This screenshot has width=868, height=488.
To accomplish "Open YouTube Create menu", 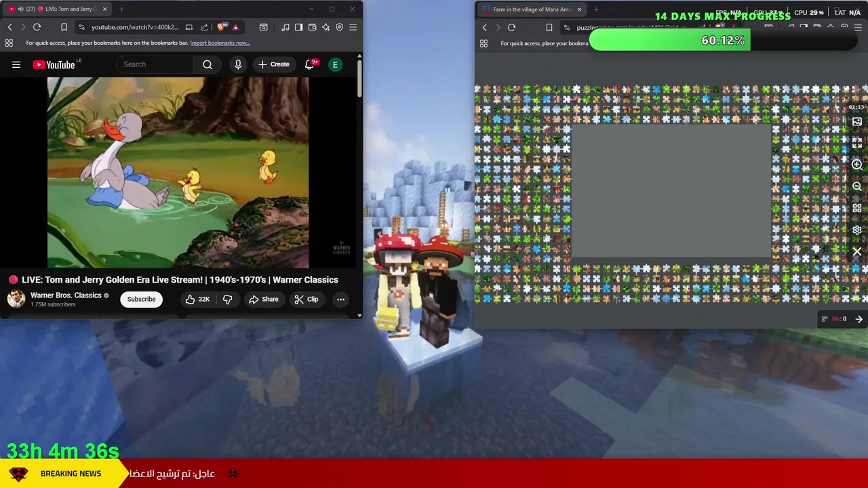I will point(273,64).
